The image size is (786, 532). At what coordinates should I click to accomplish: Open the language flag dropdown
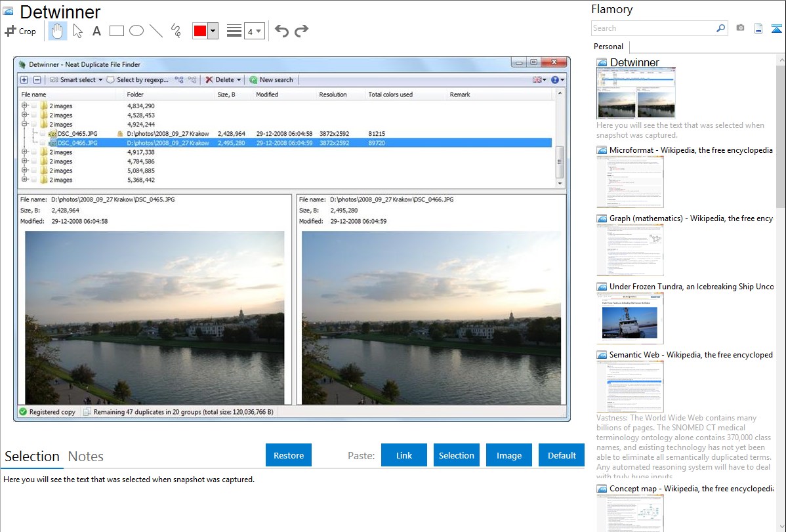pyautogui.click(x=539, y=80)
